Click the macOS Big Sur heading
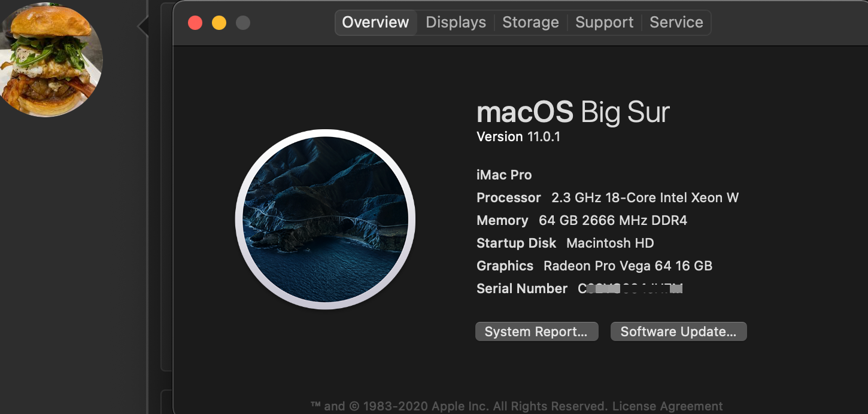The width and height of the screenshot is (868, 414). 573,112
